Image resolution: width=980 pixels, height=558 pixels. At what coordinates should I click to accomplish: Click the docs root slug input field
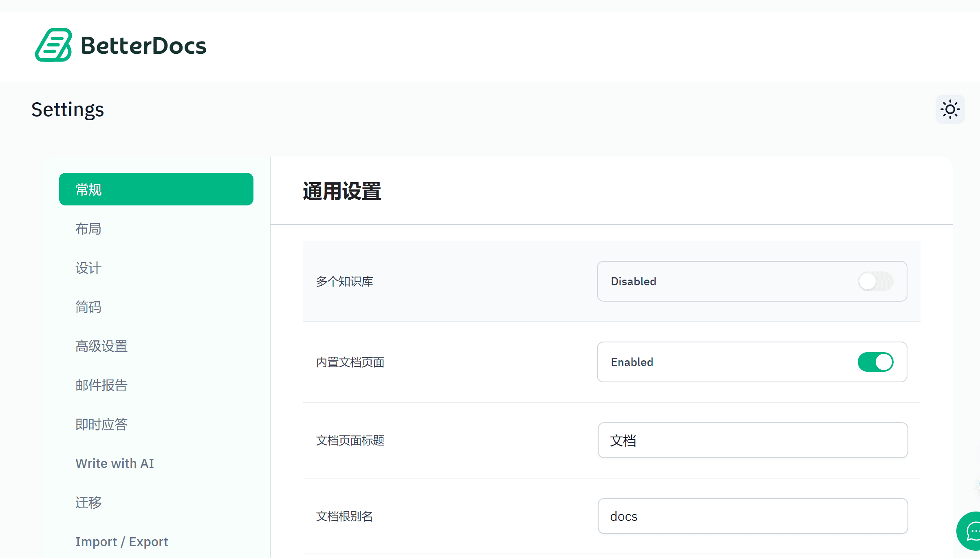pos(752,516)
